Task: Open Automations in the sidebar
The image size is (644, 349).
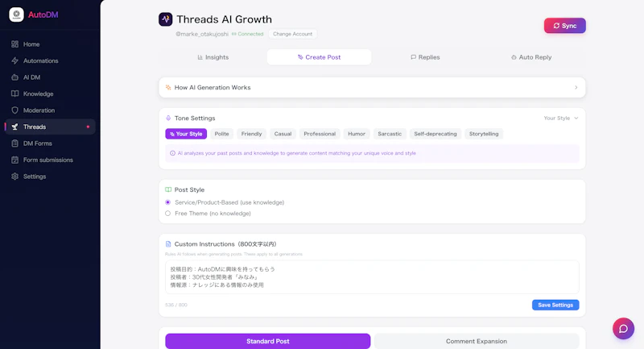Action: pyautogui.click(x=50, y=60)
